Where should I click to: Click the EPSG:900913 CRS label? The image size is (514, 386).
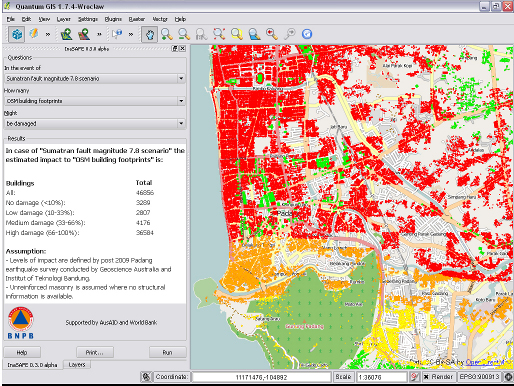[479, 377]
